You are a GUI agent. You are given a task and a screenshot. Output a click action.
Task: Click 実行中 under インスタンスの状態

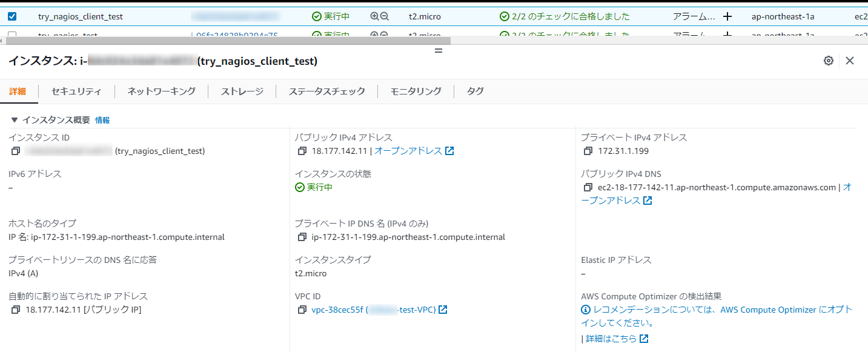314,187
